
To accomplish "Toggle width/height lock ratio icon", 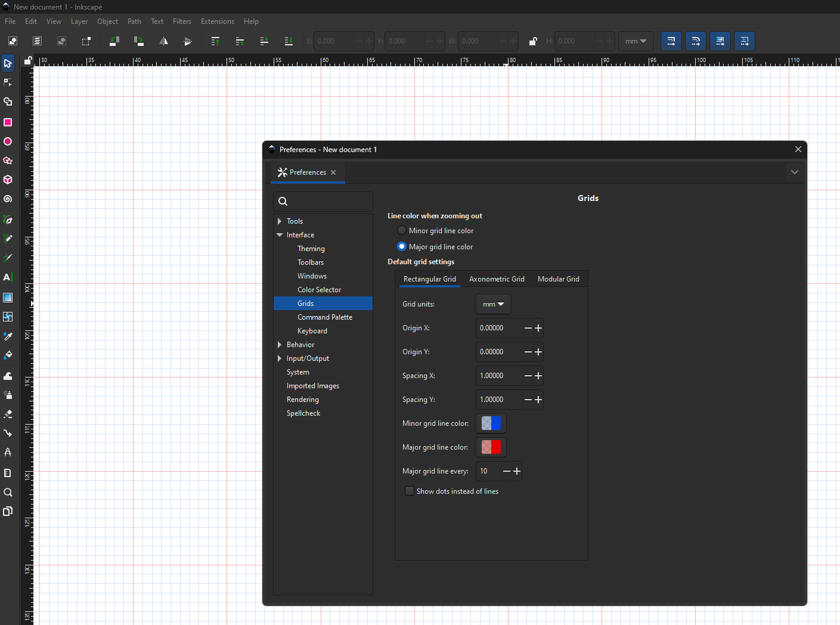I will pos(533,41).
